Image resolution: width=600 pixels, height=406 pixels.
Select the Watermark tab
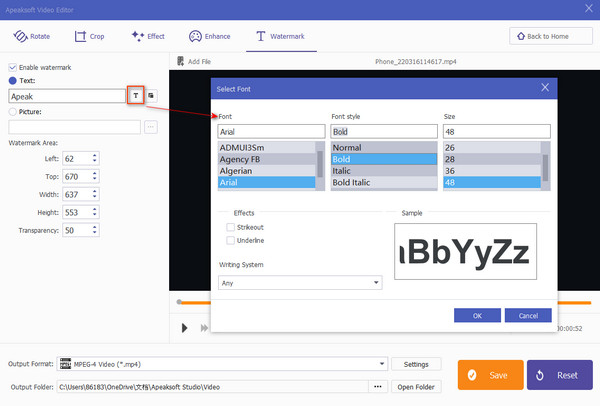(x=280, y=36)
